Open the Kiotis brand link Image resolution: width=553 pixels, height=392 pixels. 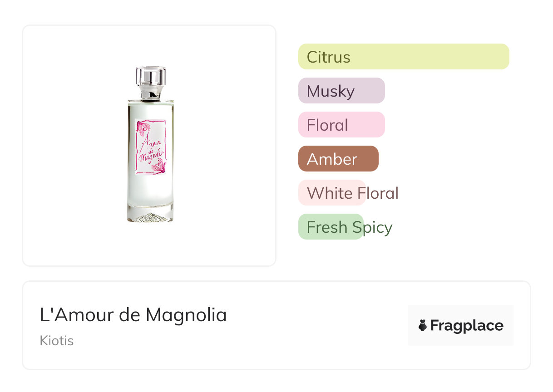click(x=57, y=341)
